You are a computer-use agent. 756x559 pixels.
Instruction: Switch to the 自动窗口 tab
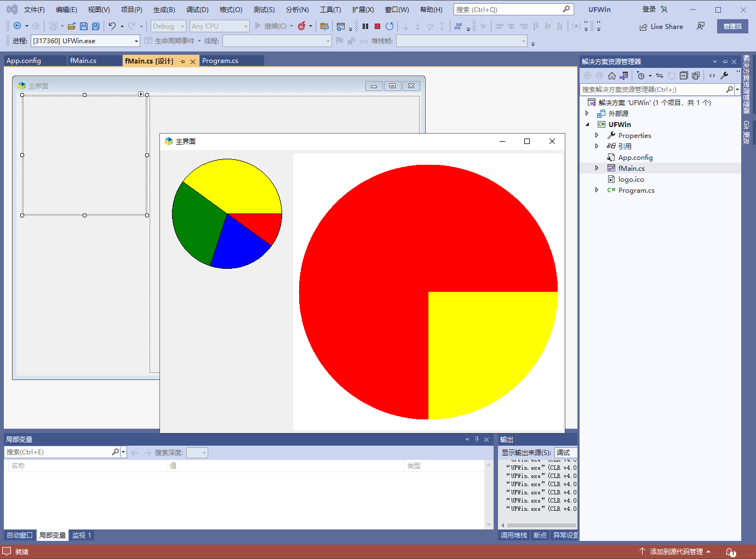point(20,535)
